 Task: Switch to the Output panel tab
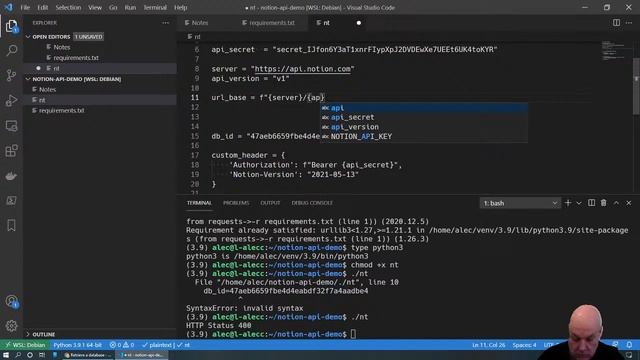pyautogui.click(x=270, y=203)
